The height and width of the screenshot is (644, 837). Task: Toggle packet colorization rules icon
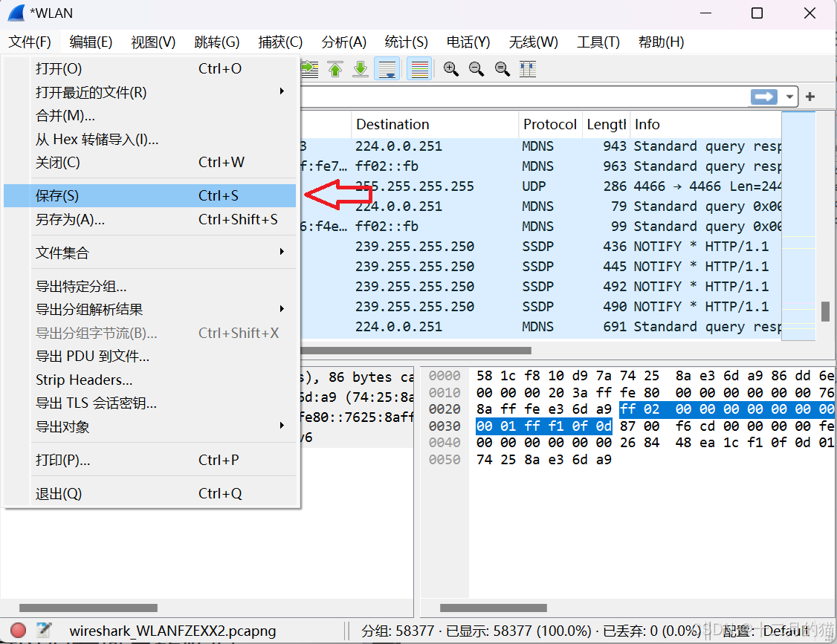pos(419,69)
